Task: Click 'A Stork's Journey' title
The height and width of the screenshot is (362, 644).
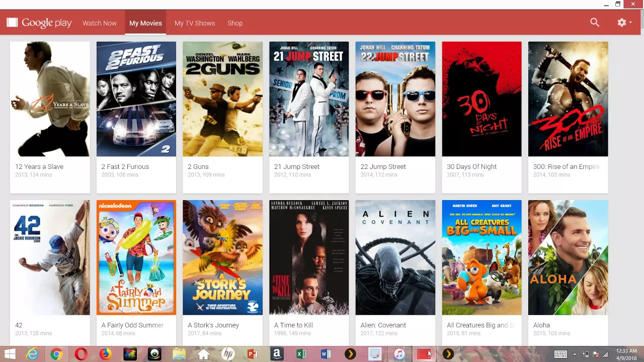Action: tap(213, 325)
